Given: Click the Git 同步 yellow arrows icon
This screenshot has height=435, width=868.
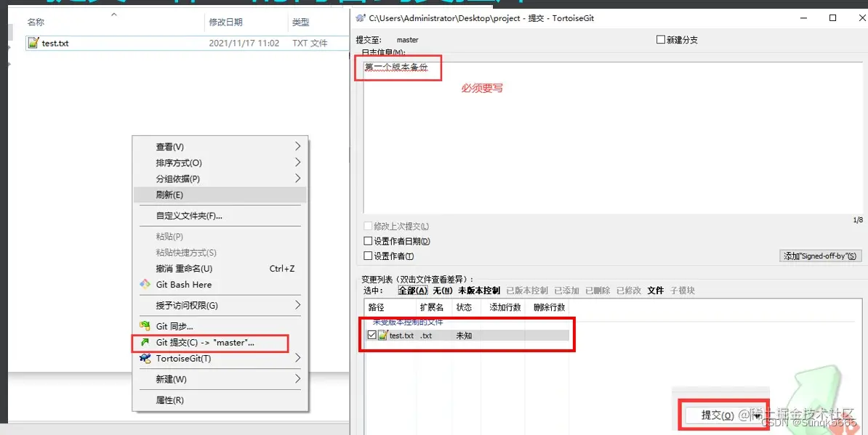Looking at the screenshot, I should [x=144, y=325].
